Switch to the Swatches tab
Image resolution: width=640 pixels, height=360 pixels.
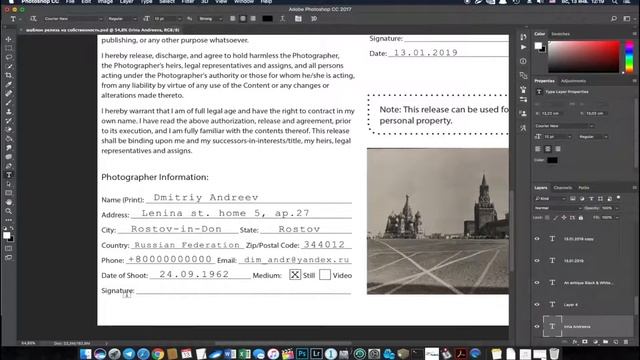point(560,34)
